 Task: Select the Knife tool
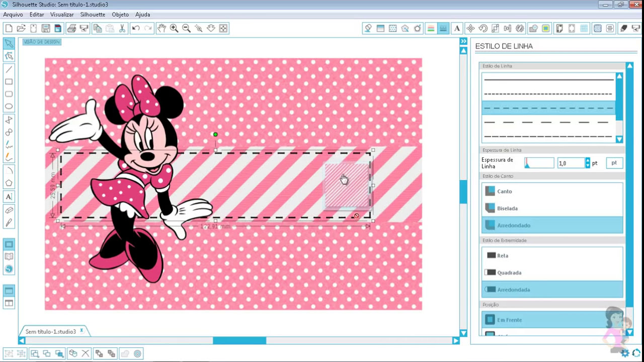9,223
